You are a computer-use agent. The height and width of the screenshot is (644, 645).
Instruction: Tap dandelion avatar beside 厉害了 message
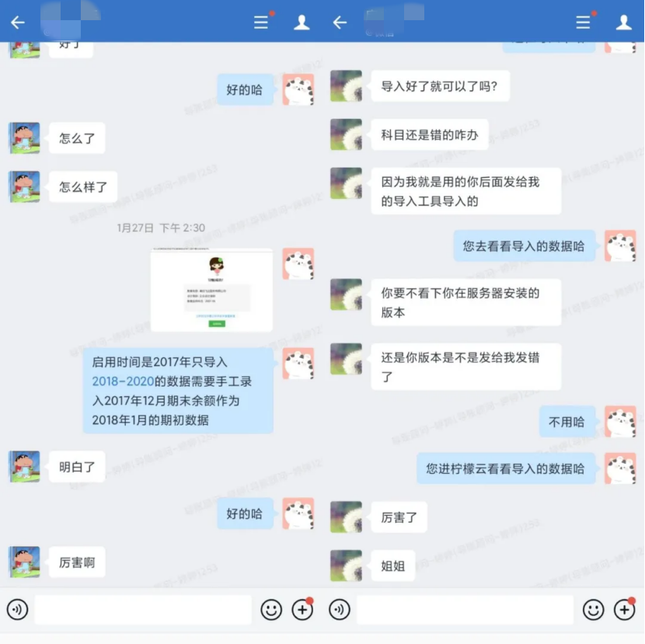[x=346, y=517]
